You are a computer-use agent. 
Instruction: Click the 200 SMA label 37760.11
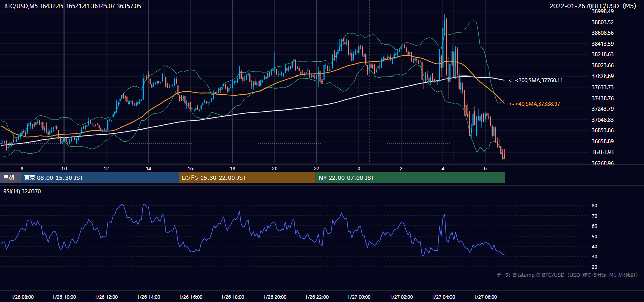point(536,80)
